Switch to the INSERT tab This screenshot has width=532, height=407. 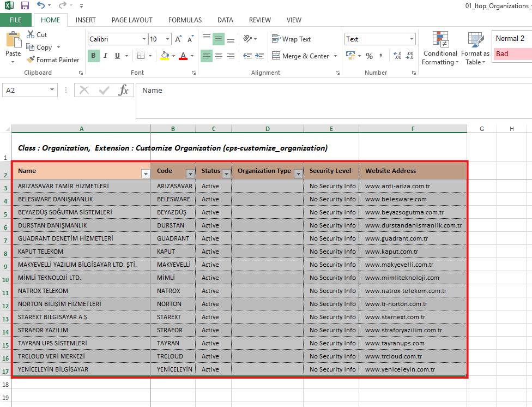pos(86,20)
